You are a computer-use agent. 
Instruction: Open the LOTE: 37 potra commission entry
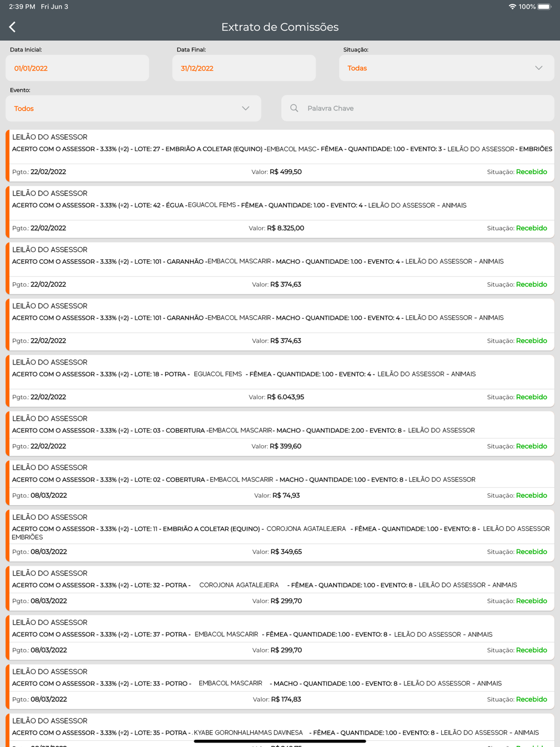[280, 637]
